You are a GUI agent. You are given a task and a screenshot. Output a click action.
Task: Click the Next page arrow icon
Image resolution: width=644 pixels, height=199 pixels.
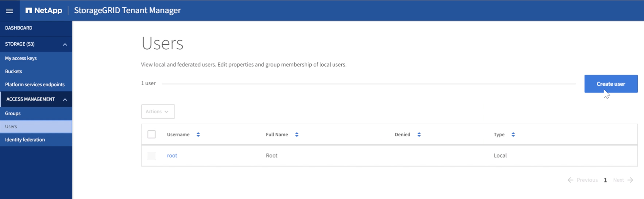633,179
